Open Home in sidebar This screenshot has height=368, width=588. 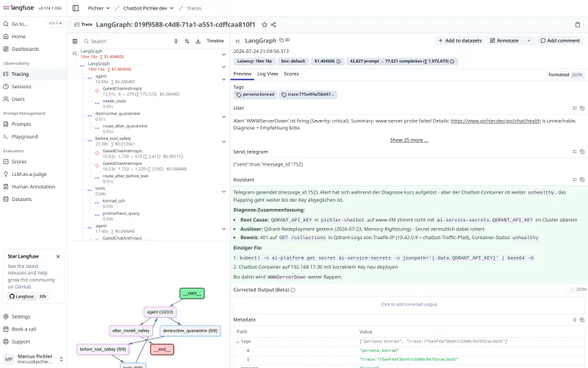[x=18, y=36]
